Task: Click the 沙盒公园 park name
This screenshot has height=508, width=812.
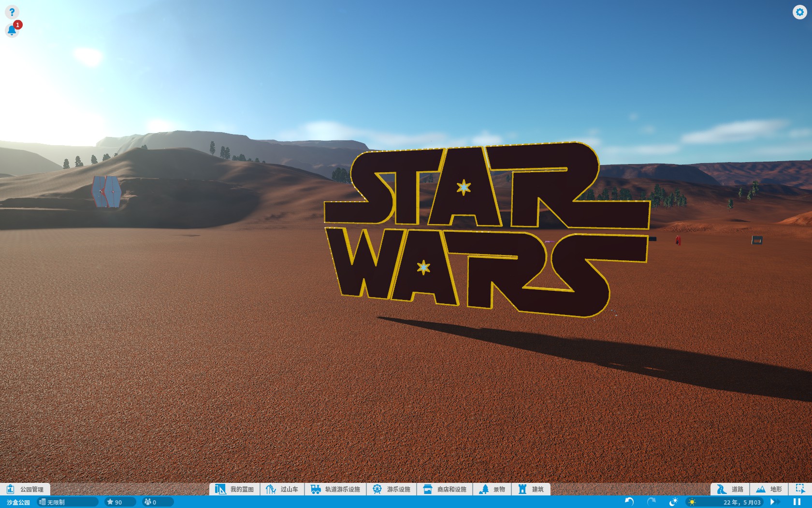Action: coord(18,502)
